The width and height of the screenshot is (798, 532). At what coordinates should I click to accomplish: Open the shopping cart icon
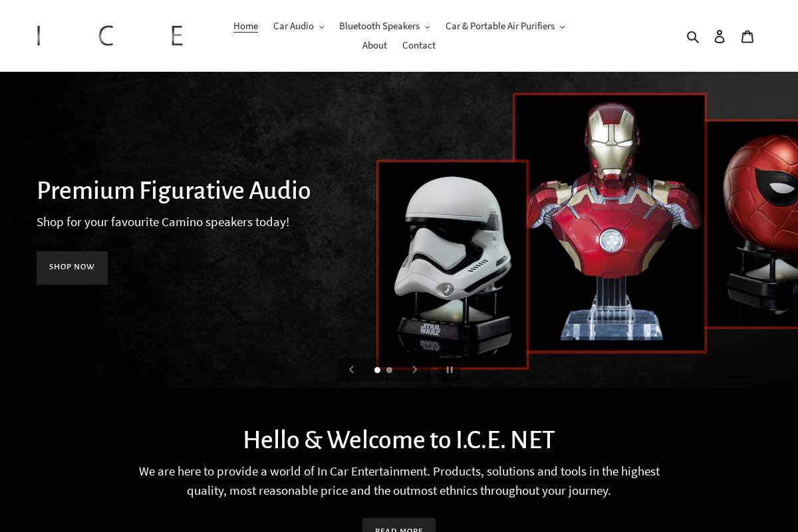(747, 37)
